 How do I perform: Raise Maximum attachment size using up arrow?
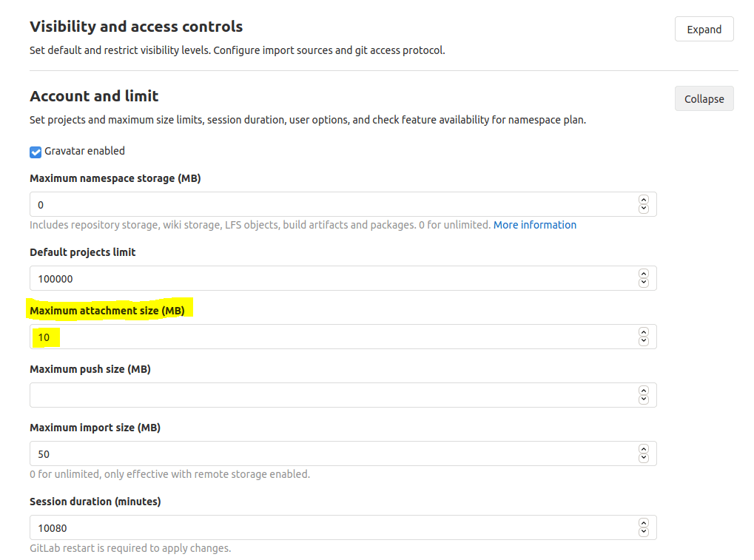click(644, 333)
